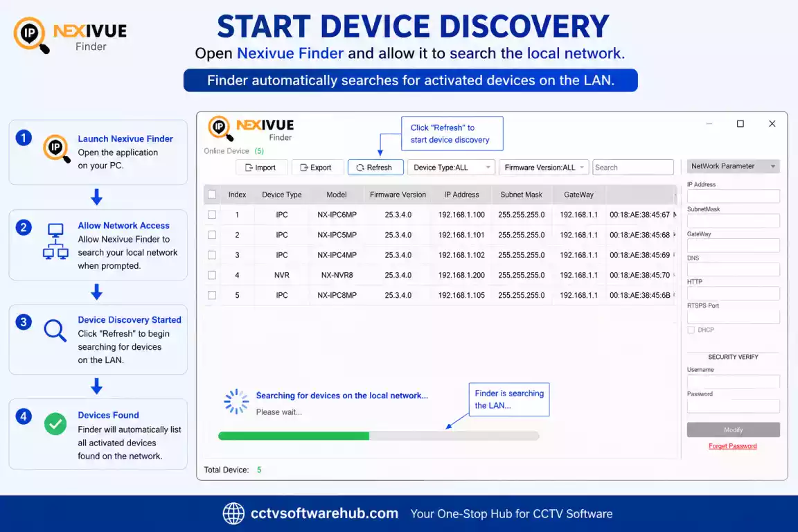The width and height of the screenshot is (798, 532).
Task: Click MAC address 00:18:AE:38:45:70 cell
Action: point(640,275)
